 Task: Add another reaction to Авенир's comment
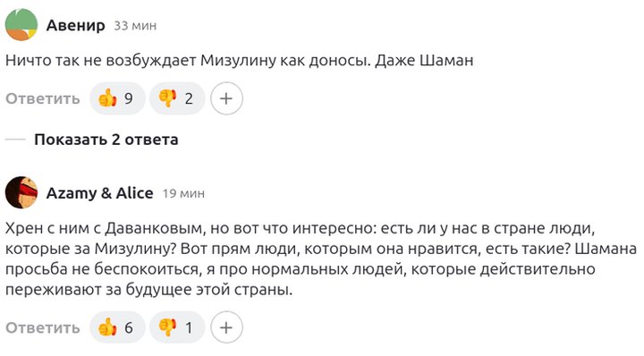coord(226,98)
